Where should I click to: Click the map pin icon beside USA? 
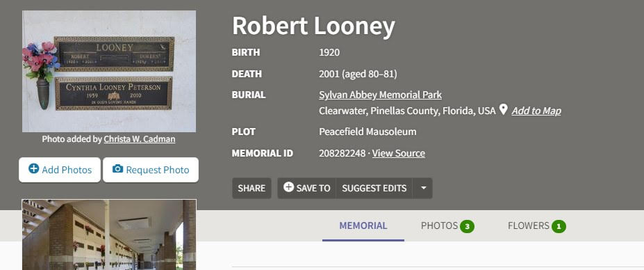click(503, 109)
